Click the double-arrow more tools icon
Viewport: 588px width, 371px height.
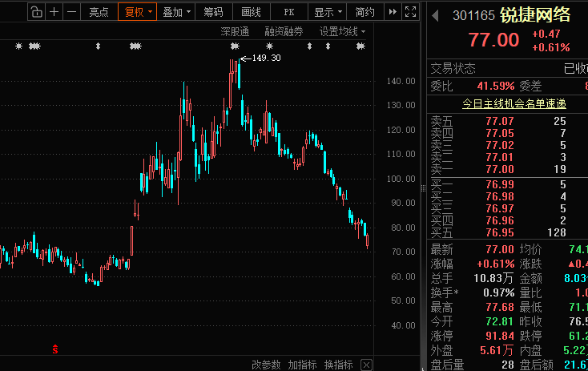pos(393,12)
